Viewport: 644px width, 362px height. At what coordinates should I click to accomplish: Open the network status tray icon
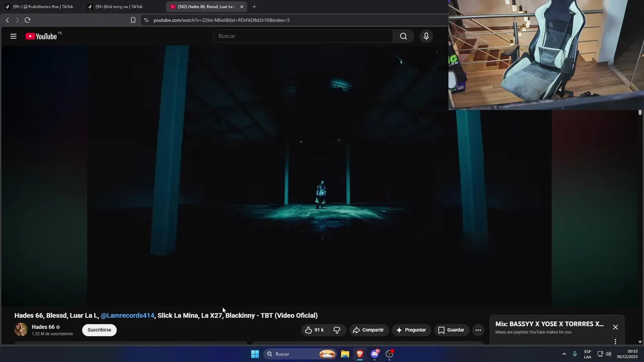(600, 354)
